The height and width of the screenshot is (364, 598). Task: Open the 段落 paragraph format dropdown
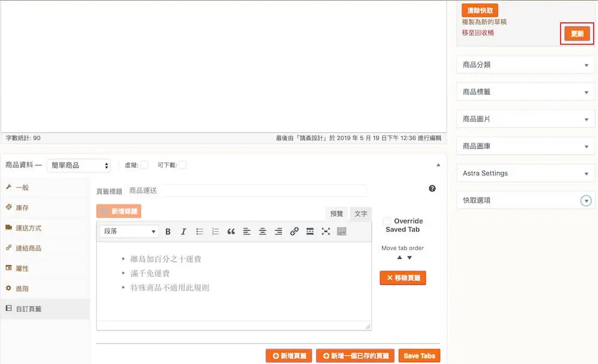tap(129, 231)
